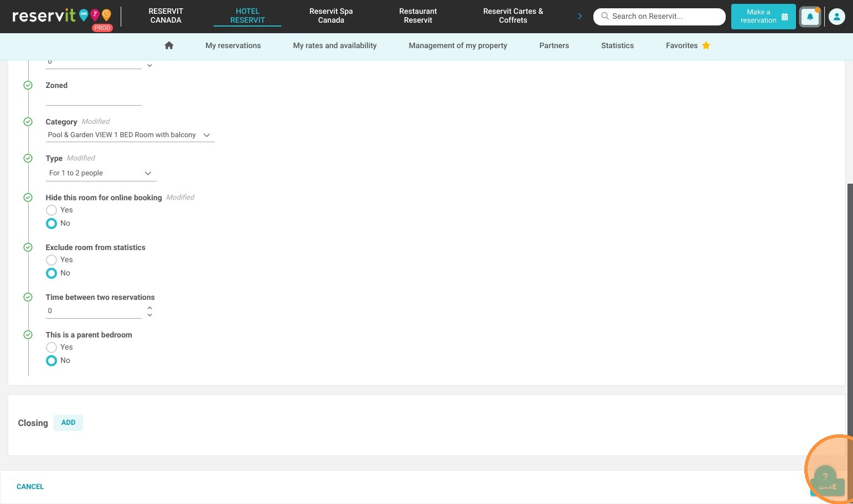Open the notifications bell icon
Image resolution: width=853 pixels, height=504 pixels.
click(x=810, y=17)
